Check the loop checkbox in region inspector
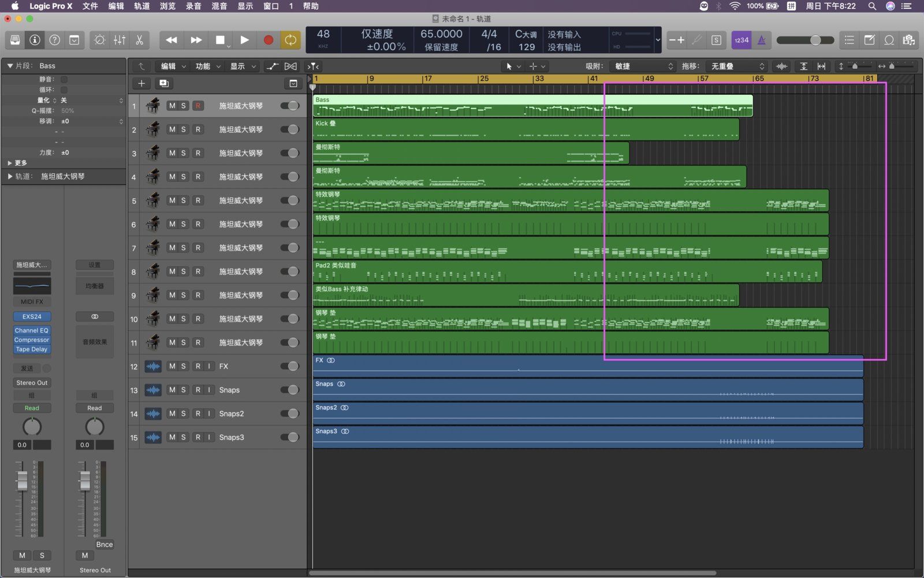 (64, 90)
